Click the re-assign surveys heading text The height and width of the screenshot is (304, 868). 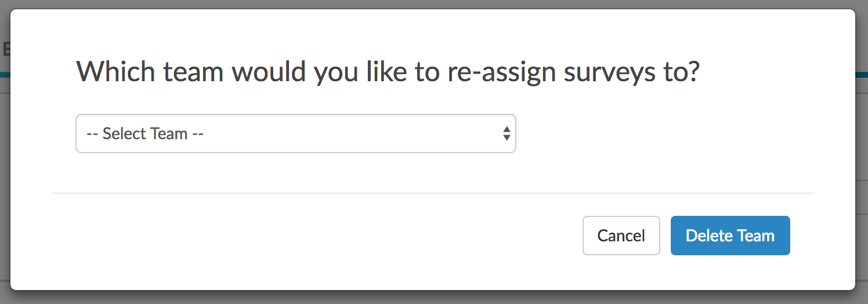click(388, 72)
